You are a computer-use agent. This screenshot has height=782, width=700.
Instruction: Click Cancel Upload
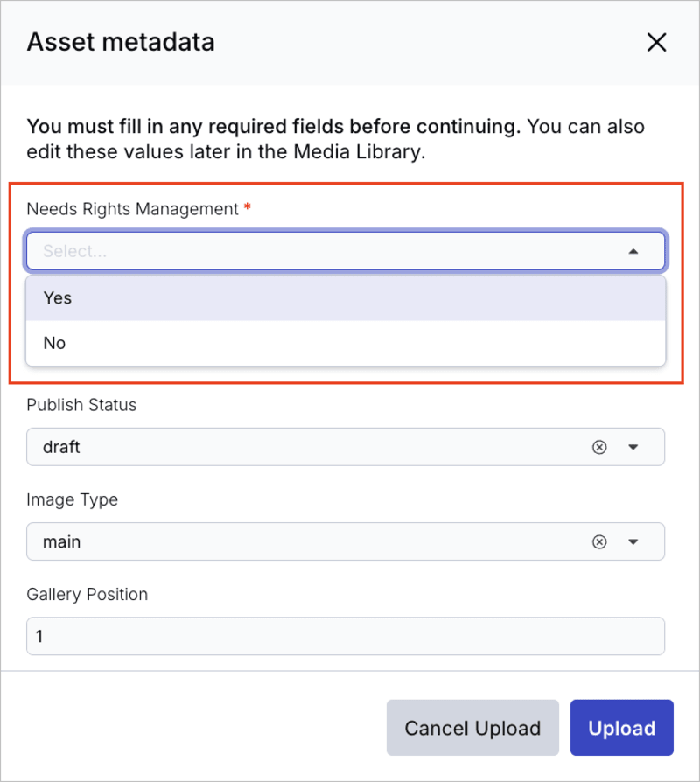click(x=472, y=728)
